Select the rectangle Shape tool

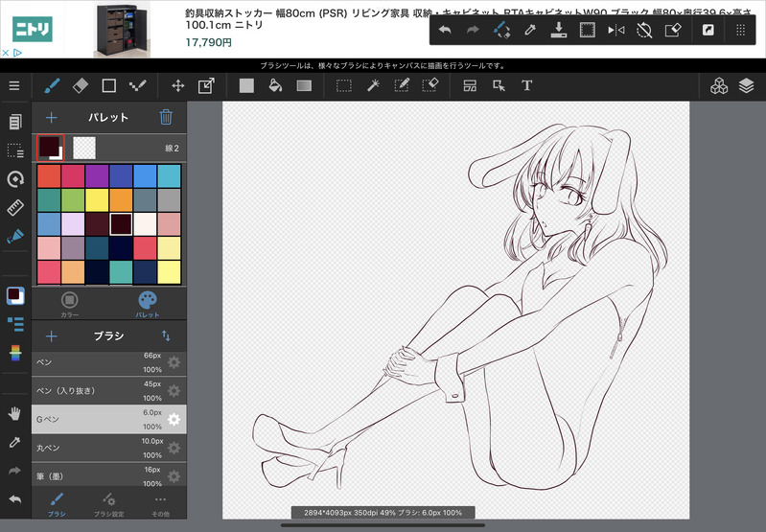point(109,86)
